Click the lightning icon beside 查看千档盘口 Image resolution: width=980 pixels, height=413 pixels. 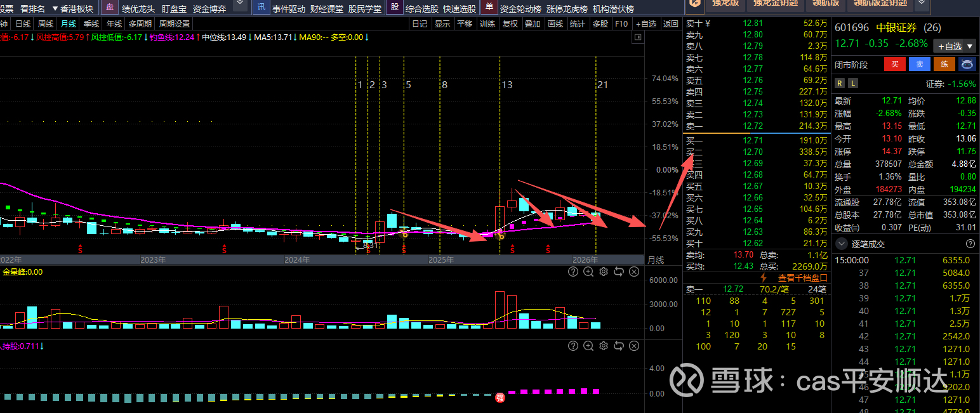pyautogui.click(x=764, y=278)
